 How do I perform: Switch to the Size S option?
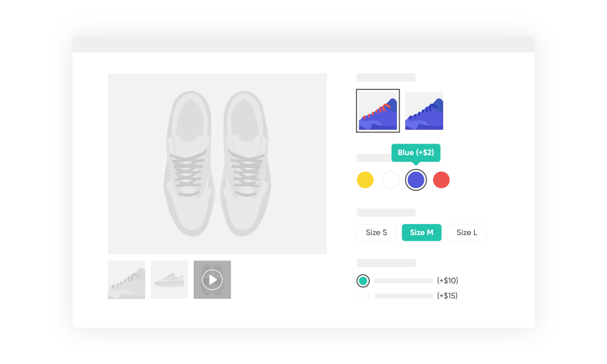point(376,233)
